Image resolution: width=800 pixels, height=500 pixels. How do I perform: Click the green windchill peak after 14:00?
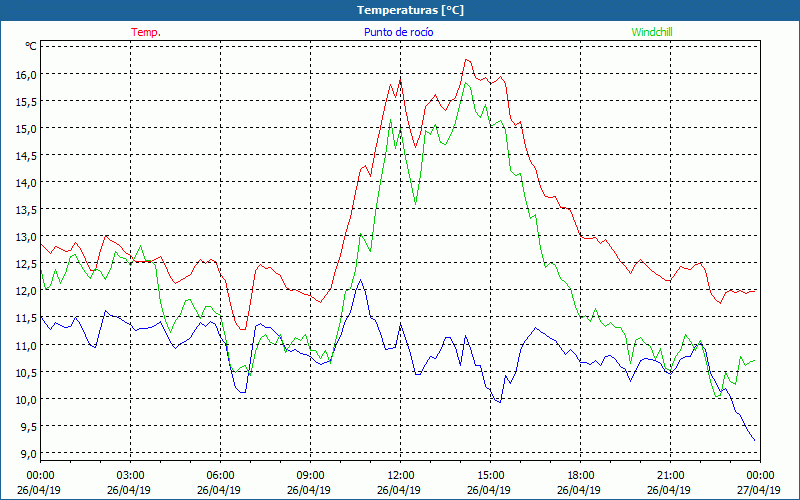coord(466,83)
